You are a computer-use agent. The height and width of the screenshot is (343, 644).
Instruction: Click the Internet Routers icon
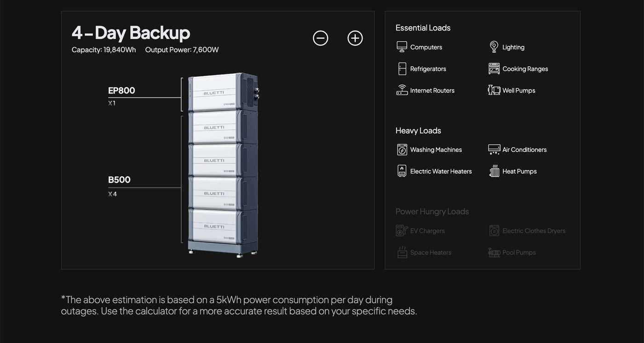click(402, 90)
